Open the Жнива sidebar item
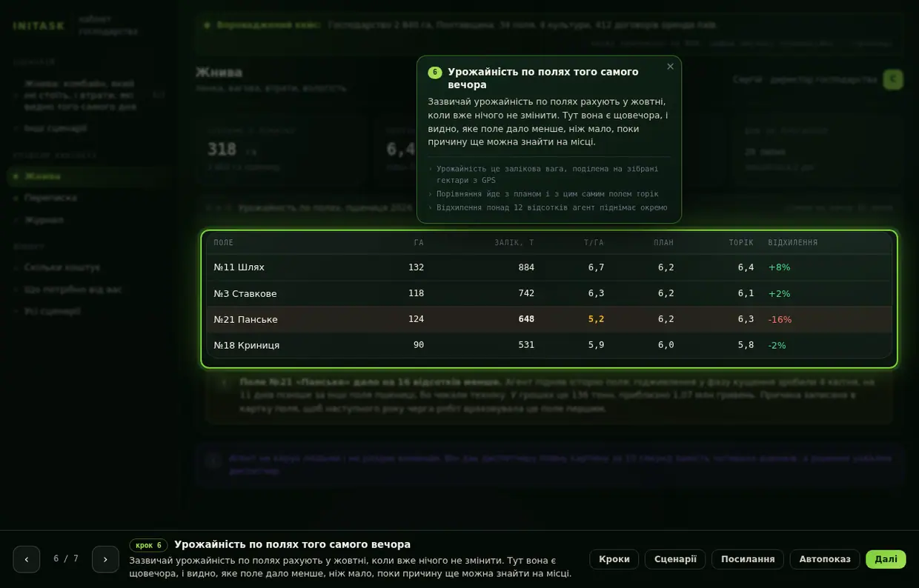Viewport: 919px width, 588px height. click(89, 176)
